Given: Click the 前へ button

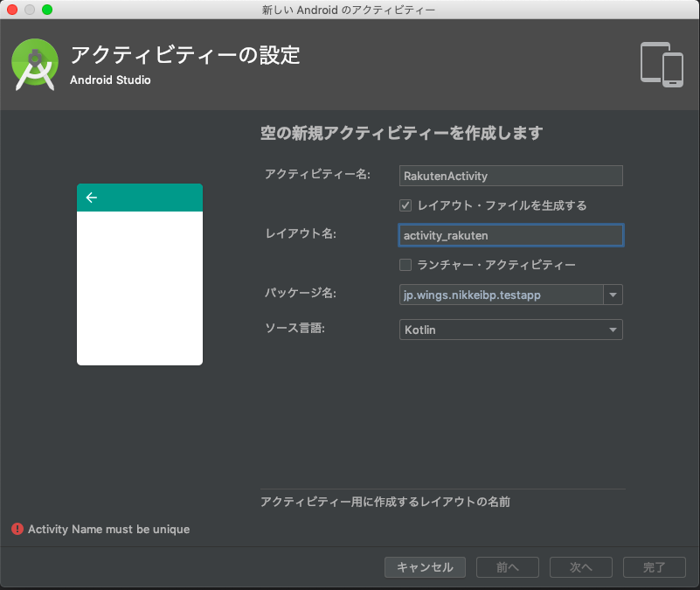Looking at the screenshot, I should tap(507, 566).
